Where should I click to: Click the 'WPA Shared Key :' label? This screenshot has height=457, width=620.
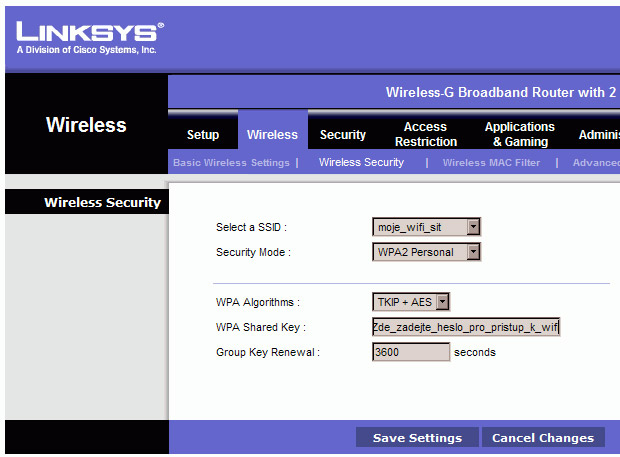(261, 327)
